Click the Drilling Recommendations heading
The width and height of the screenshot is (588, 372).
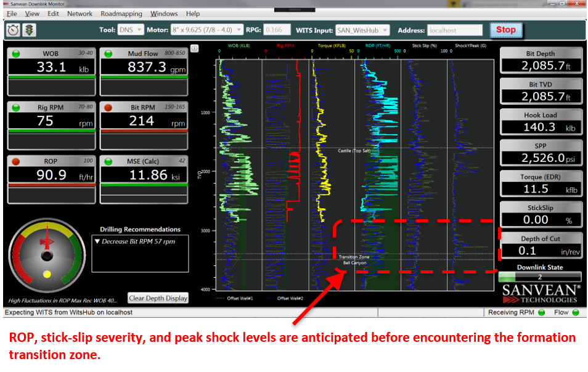141,229
